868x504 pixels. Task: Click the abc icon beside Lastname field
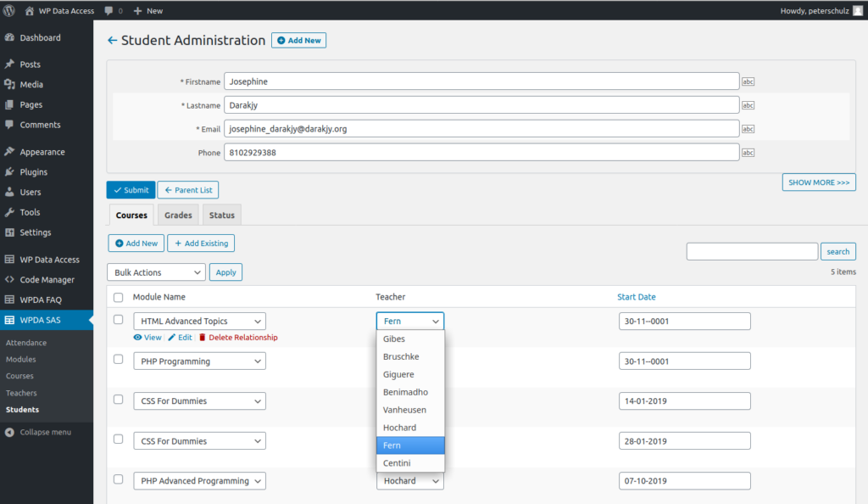click(748, 105)
